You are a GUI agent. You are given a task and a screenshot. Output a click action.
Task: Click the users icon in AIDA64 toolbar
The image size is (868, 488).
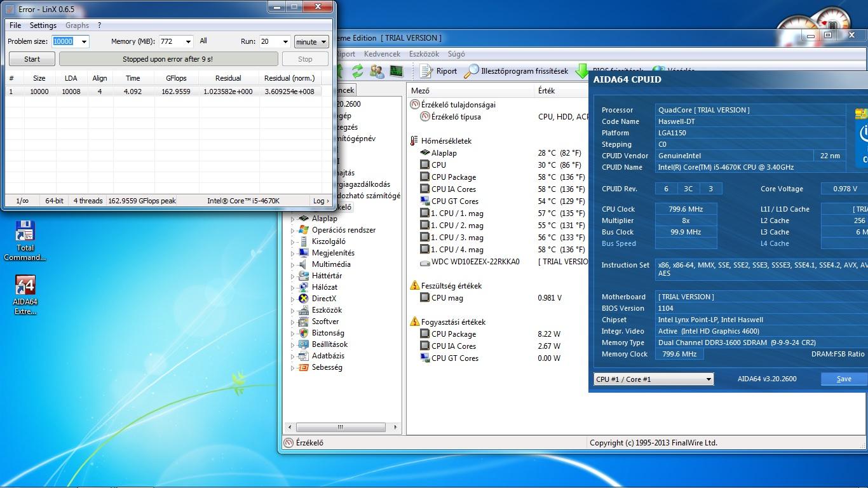(x=377, y=71)
